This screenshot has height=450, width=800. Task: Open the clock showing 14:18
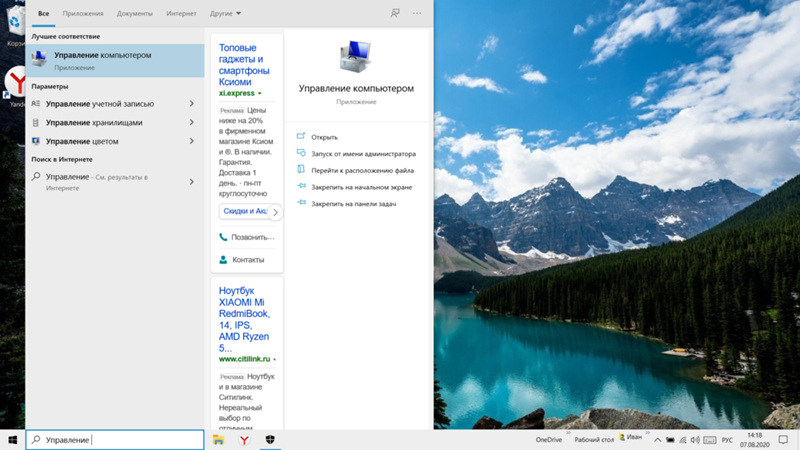(755, 440)
